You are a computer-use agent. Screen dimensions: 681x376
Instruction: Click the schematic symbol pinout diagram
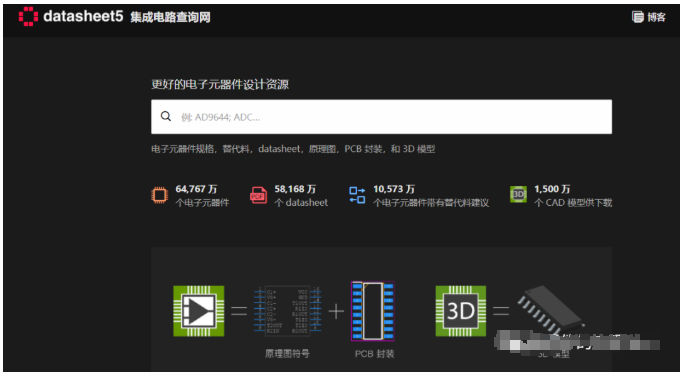coord(287,311)
